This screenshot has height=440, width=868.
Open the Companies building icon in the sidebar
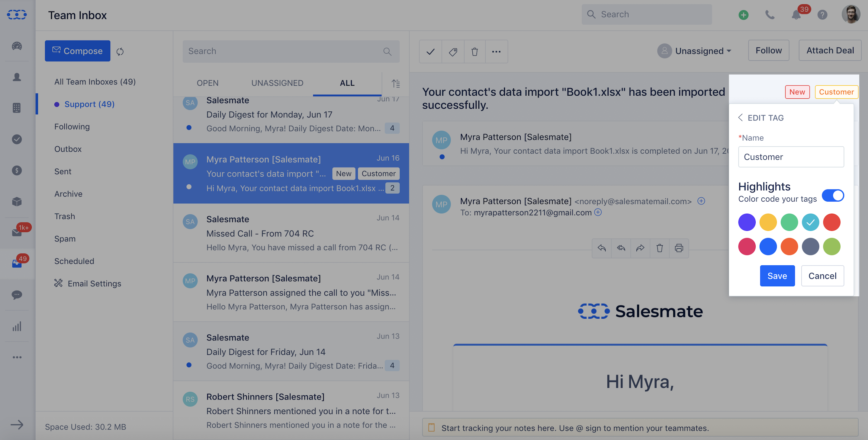click(17, 108)
